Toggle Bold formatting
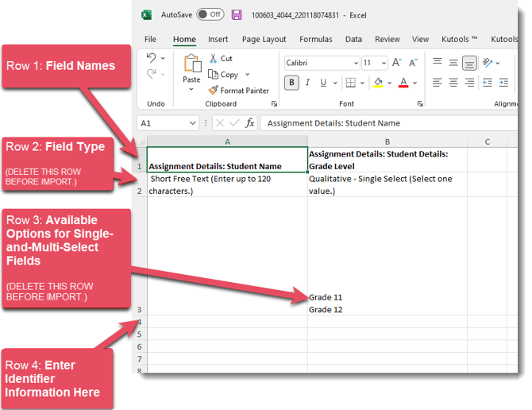This screenshot has height=410, width=532. [292, 83]
